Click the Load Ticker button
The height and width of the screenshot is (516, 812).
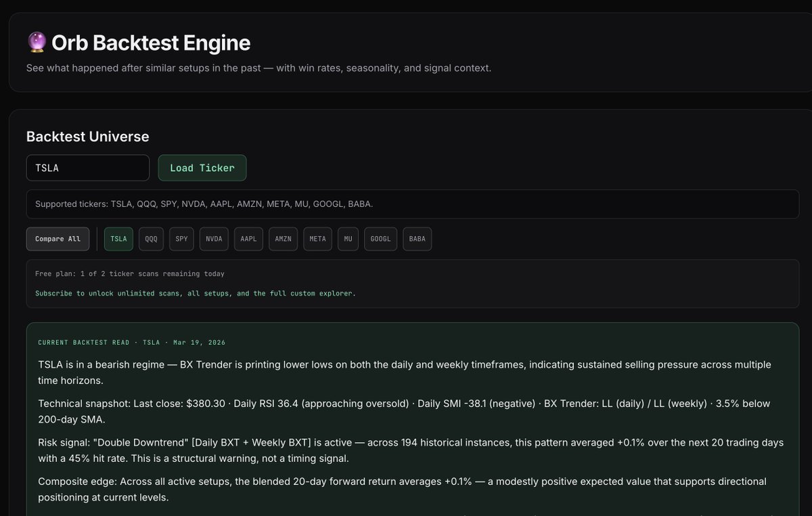pyautogui.click(x=202, y=168)
